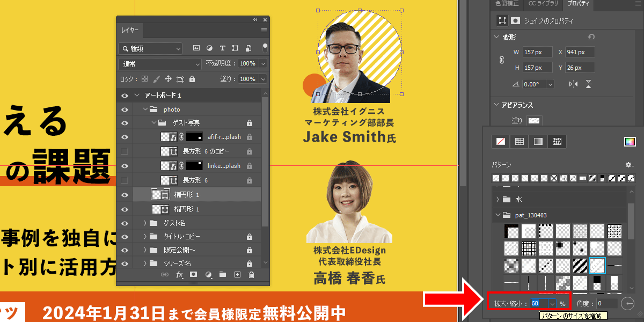The width and height of the screenshot is (644, 322).
Task: Hide the photo group layer
Action: tap(125, 109)
